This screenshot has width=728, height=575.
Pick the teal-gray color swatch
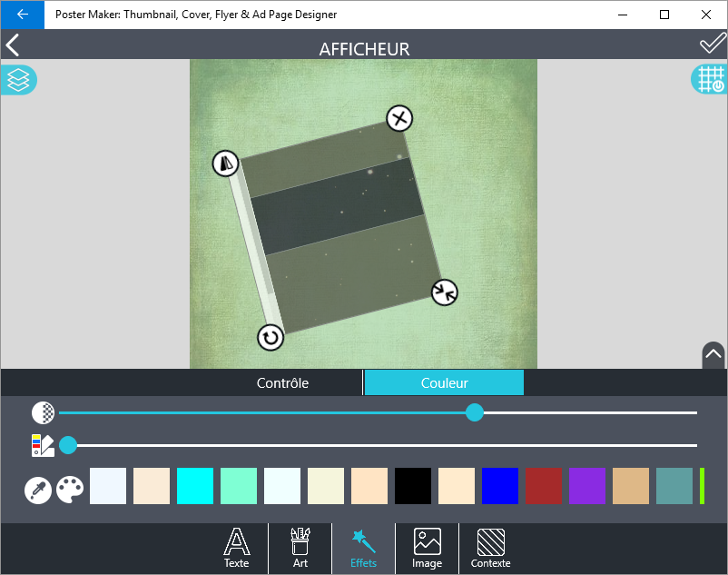(674, 486)
